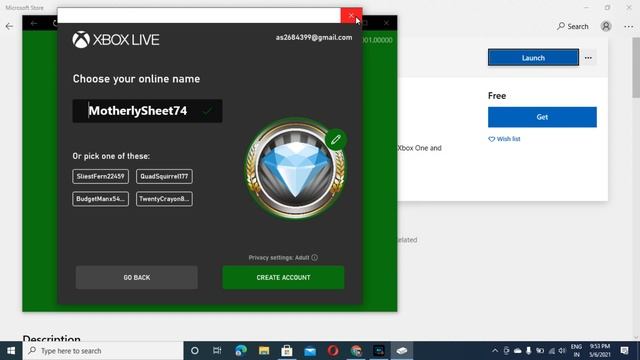Click the online name text field
This screenshot has width=640, height=360.
click(147, 111)
